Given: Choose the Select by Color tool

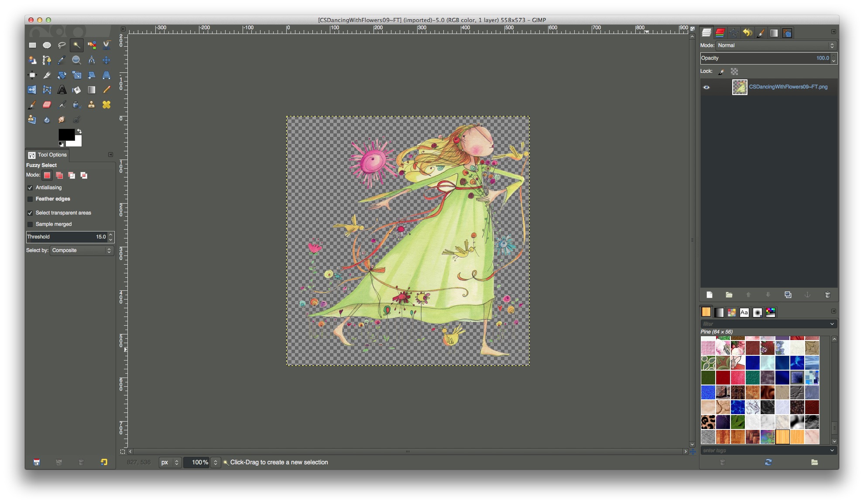Looking at the screenshot, I should click(92, 45).
